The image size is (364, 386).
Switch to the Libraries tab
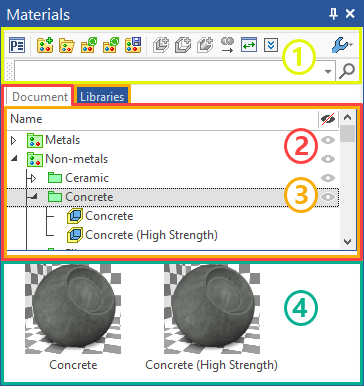coord(102,97)
